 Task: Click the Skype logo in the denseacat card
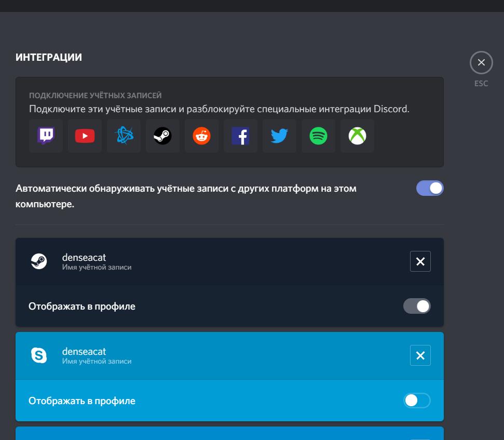(39, 355)
